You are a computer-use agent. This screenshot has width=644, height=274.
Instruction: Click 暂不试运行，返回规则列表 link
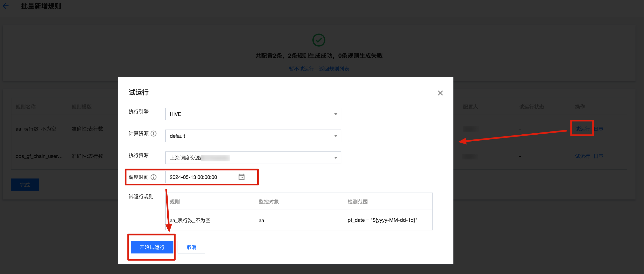point(319,69)
